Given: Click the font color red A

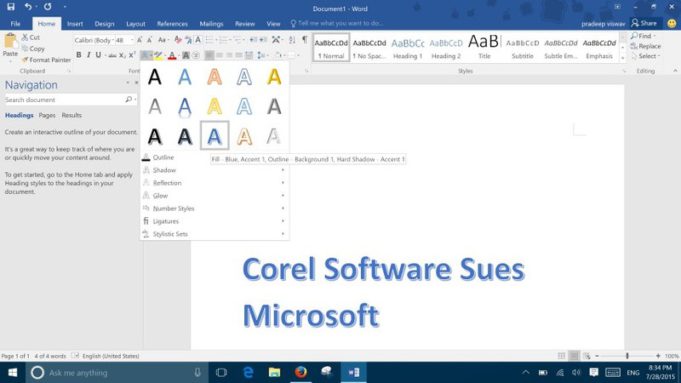Looking at the screenshot, I should click(x=172, y=55).
